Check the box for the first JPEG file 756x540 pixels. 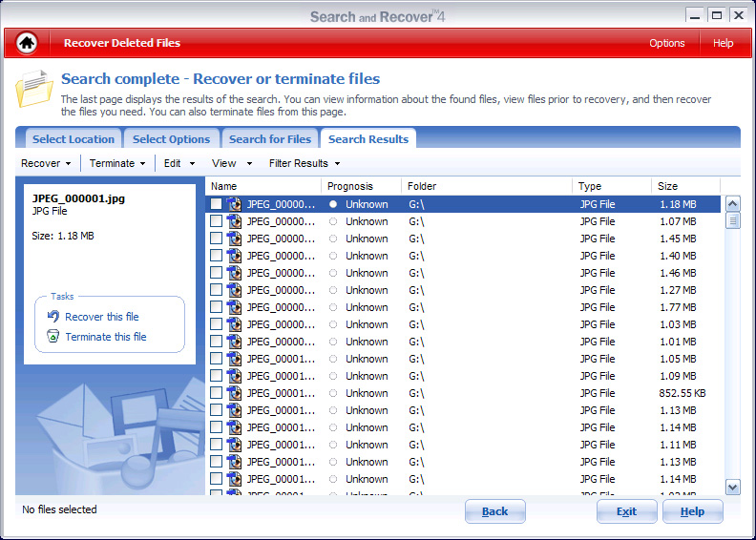pos(217,204)
